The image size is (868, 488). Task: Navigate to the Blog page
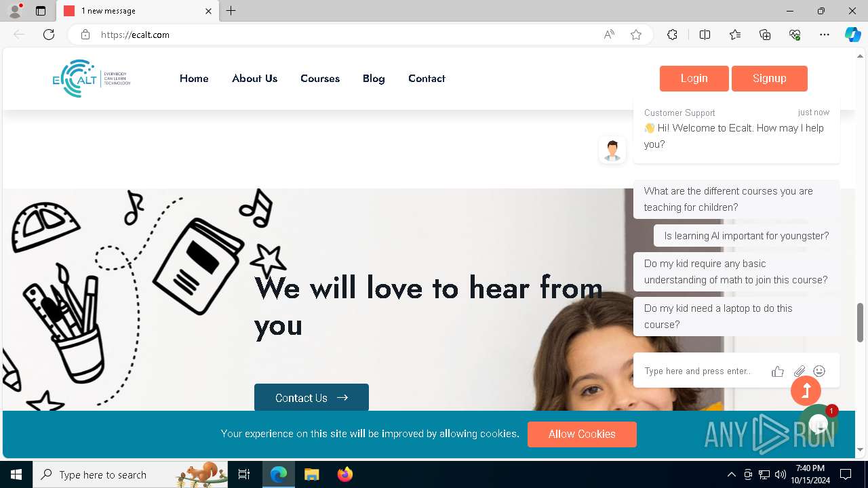(x=374, y=79)
